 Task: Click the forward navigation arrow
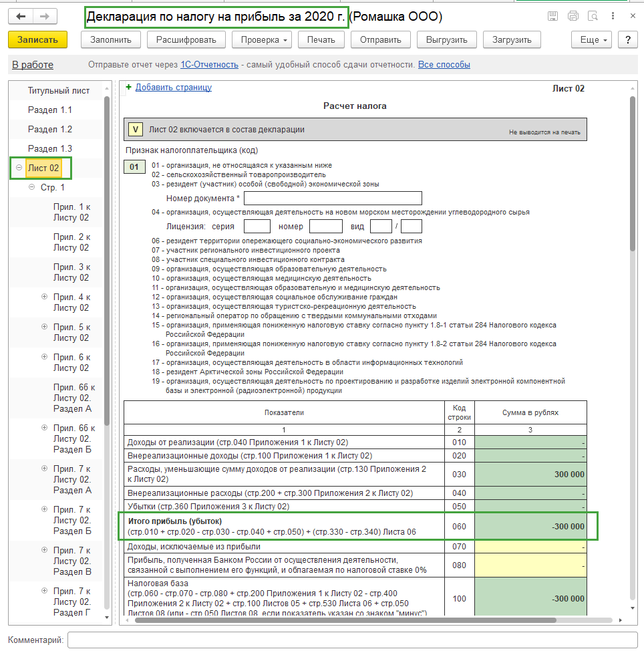click(x=44, y=16)
